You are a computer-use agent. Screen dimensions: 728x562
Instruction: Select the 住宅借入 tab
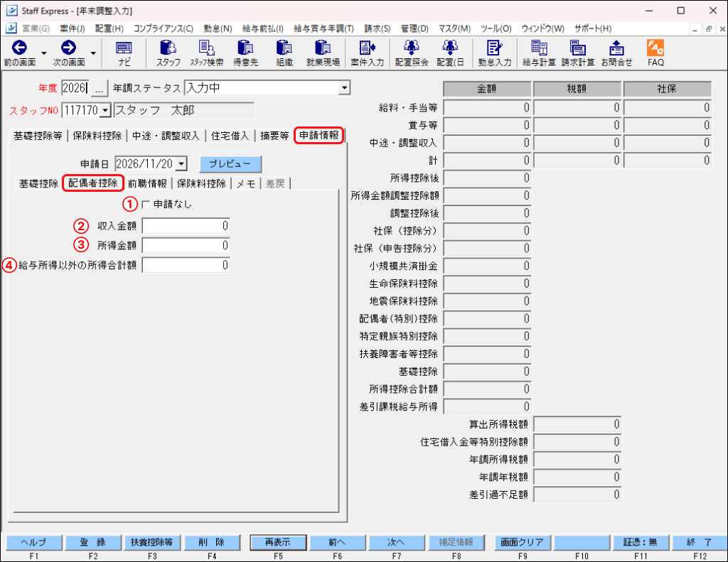point(230,136)
